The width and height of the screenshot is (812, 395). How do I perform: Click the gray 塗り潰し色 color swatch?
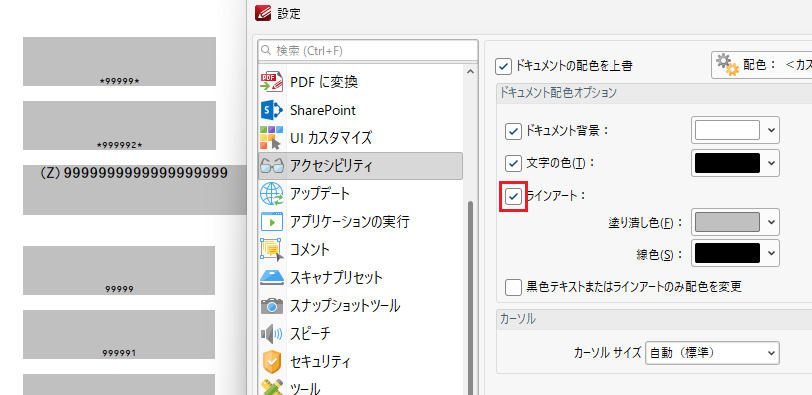point(727,222)
